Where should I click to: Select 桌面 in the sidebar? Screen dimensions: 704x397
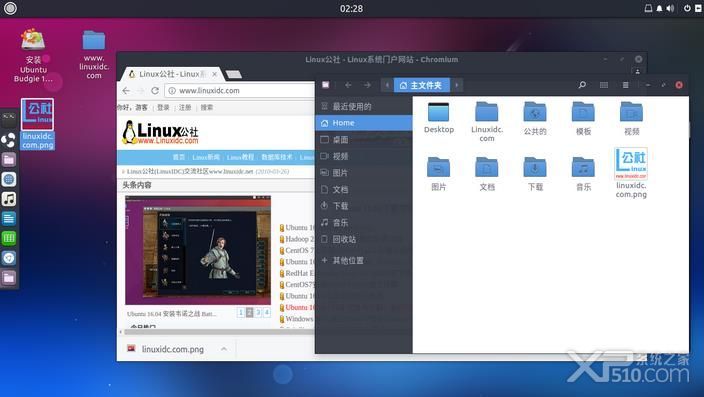[364, 140]
